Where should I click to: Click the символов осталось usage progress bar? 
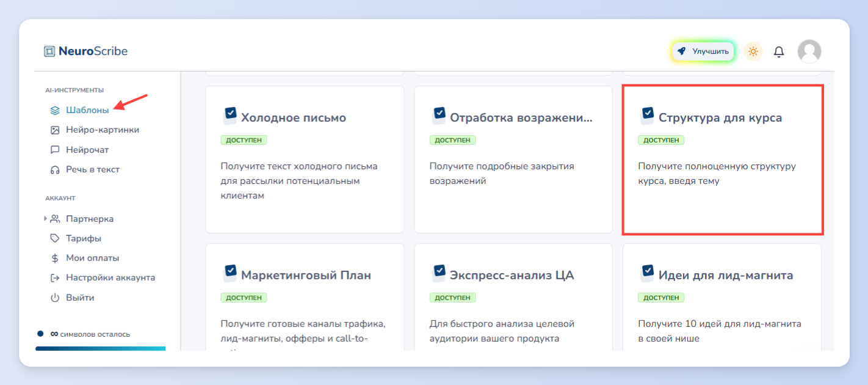pos(100,348)
